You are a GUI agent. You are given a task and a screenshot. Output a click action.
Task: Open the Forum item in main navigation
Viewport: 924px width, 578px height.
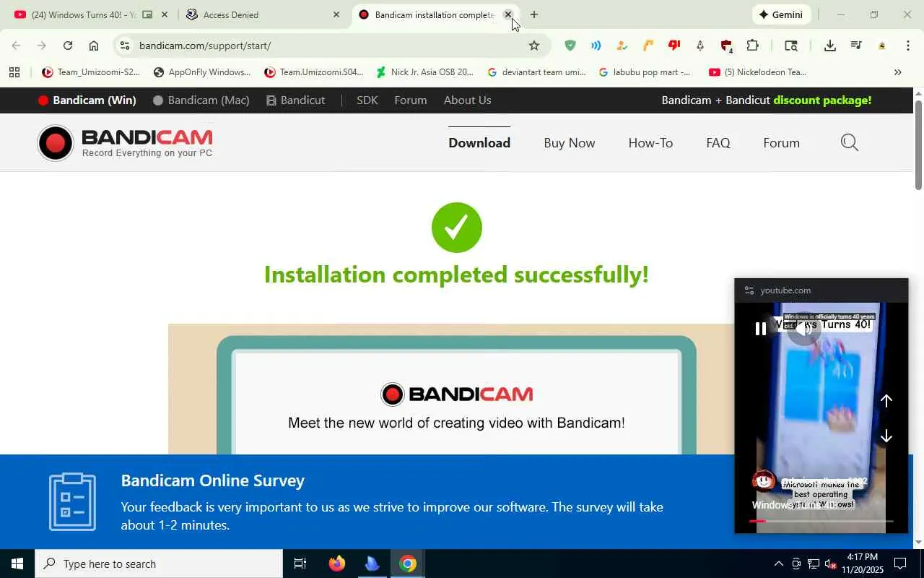tap(781, 143)
